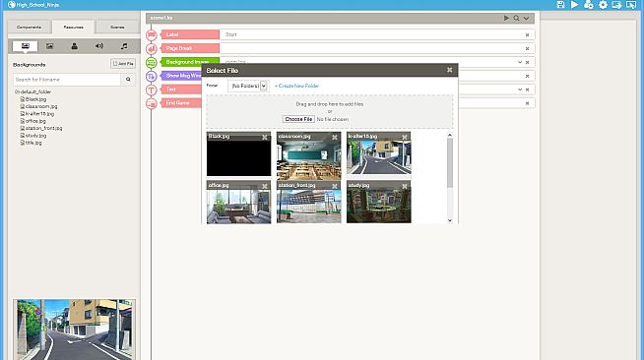Click the Background Image green circle icon
Screen dimensions: 644x360
pos(151,62)
